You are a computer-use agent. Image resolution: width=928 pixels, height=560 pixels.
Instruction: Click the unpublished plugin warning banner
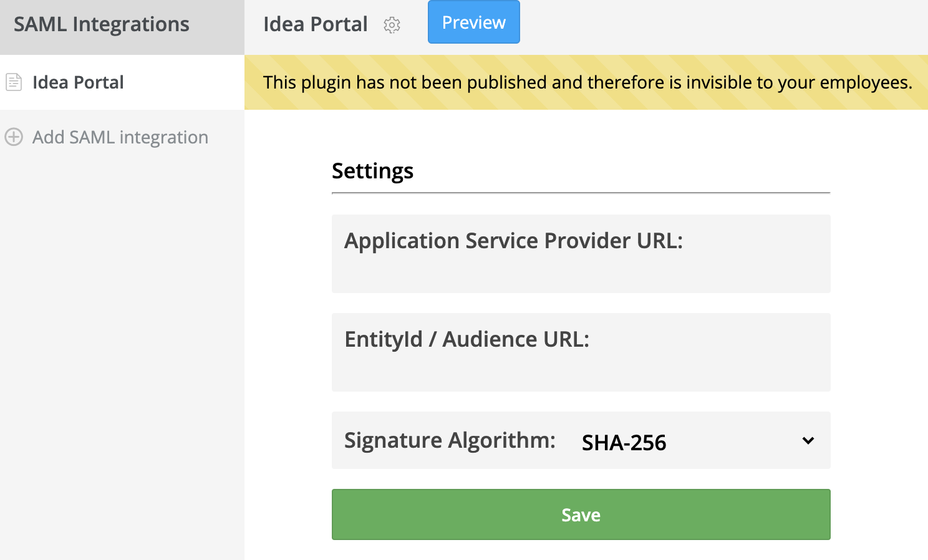pos(586,82)
